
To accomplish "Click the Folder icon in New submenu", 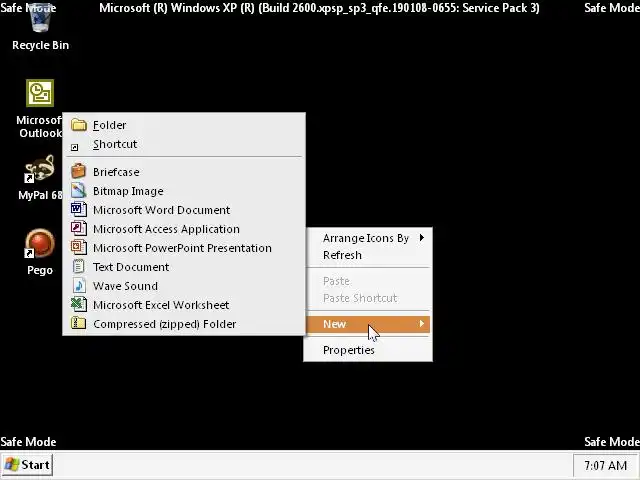I will tap(79, 125).
